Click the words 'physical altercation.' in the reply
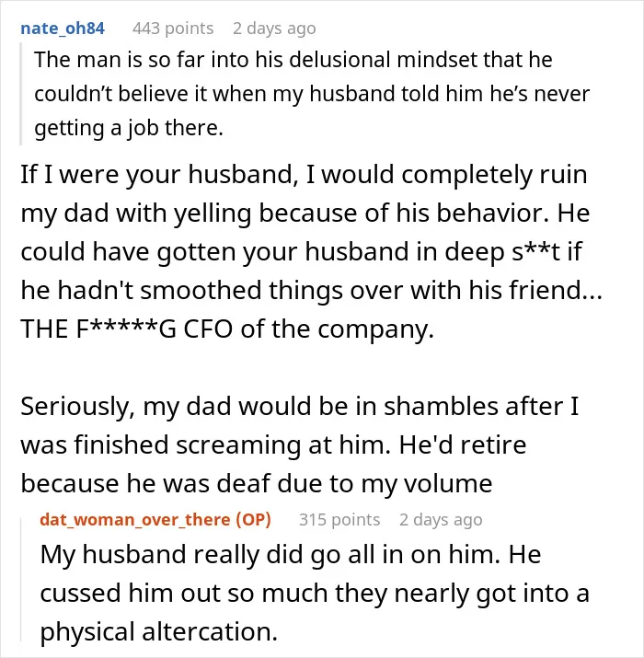 159,632
